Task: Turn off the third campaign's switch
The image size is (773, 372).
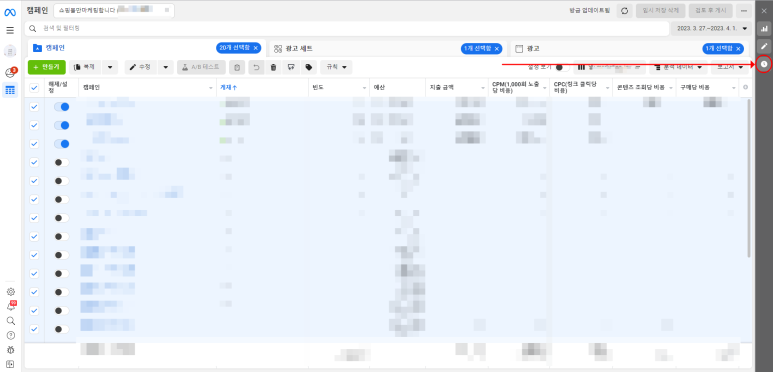Action: point(62,144)
